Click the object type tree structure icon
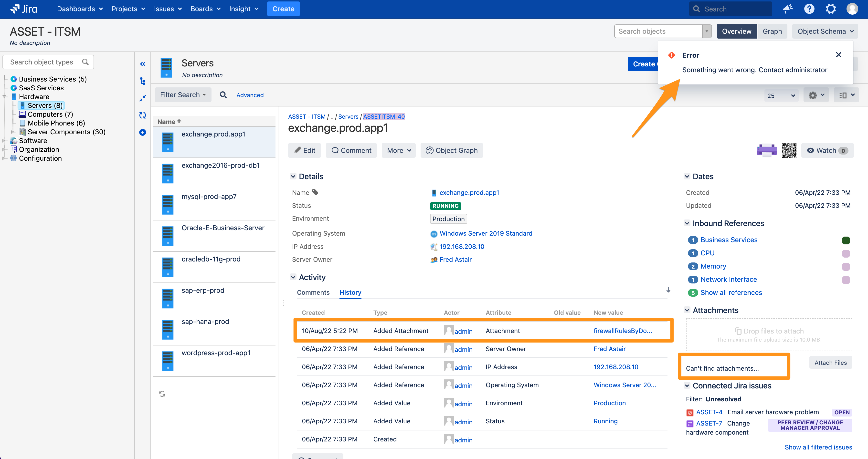 coord(143,81)
